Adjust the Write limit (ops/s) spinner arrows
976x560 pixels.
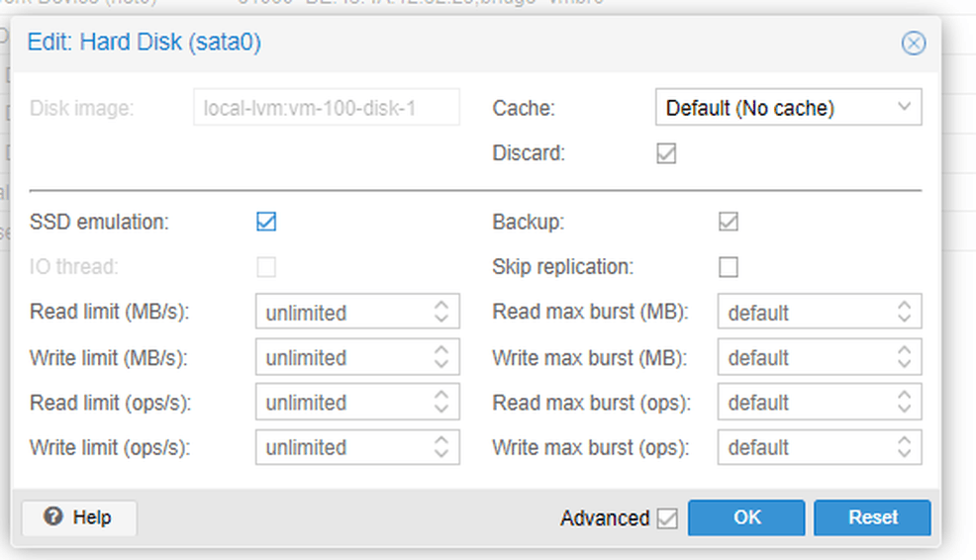(441, 447)
